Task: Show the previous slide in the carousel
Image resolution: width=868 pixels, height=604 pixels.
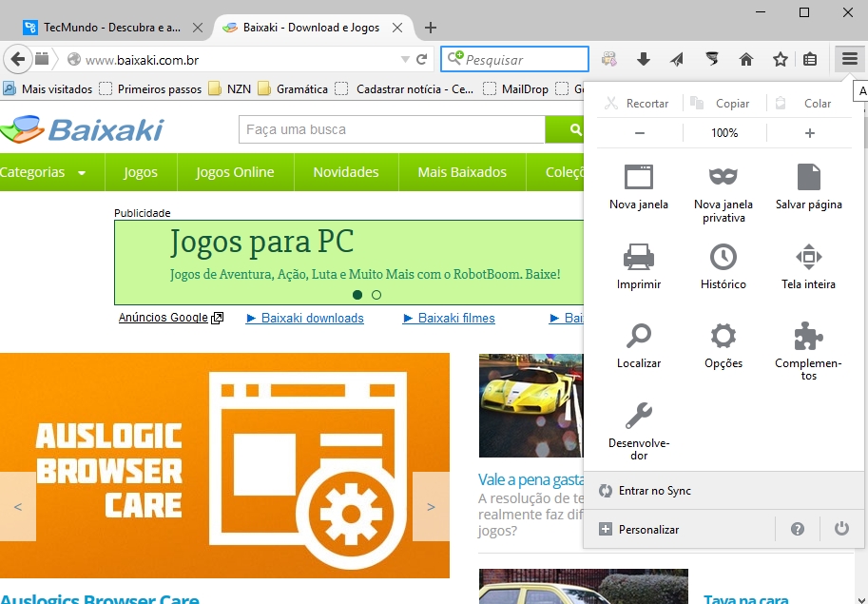Action: tap(18, 506)
